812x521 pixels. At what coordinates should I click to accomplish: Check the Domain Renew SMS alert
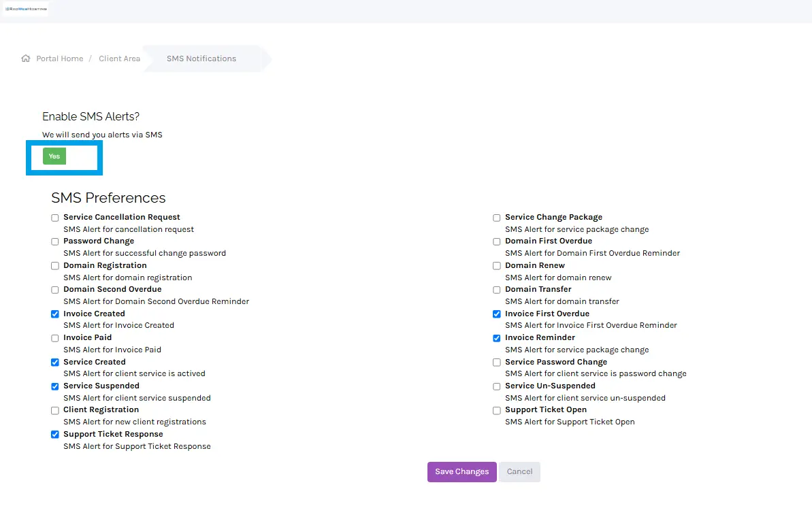pos(496,265)
